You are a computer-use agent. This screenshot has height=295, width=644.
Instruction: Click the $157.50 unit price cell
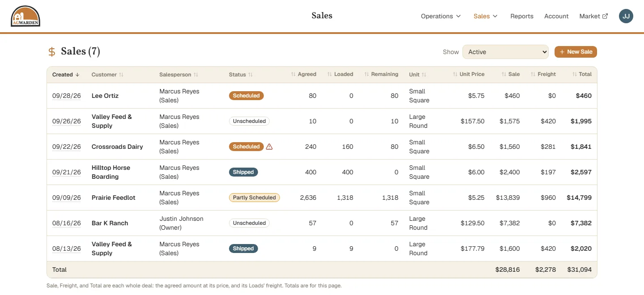(x=473, y=121)
